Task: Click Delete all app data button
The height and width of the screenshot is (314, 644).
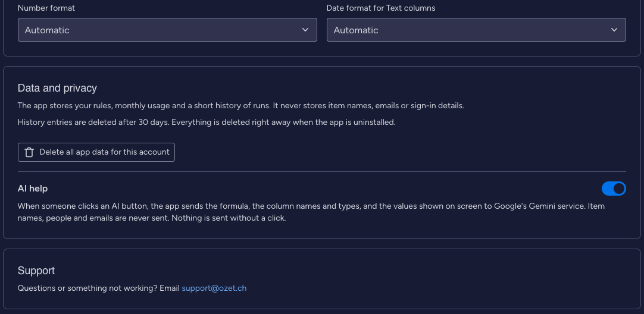Action: point(96,152)
